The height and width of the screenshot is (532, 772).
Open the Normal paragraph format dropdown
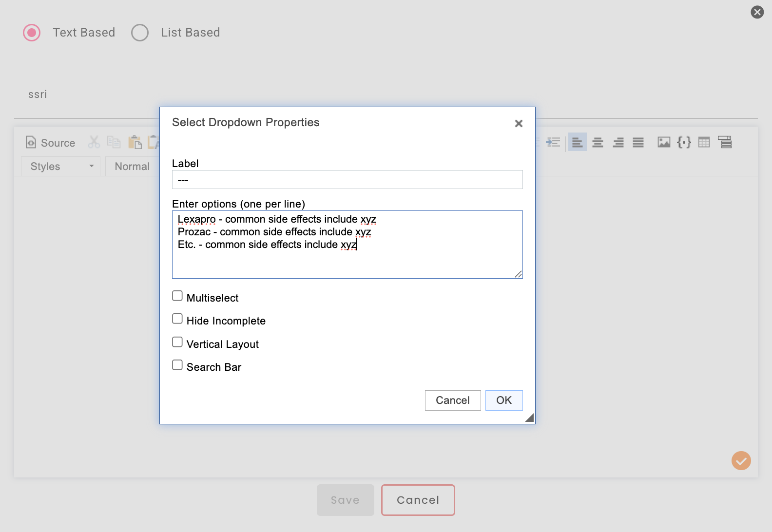pos(133,167)
